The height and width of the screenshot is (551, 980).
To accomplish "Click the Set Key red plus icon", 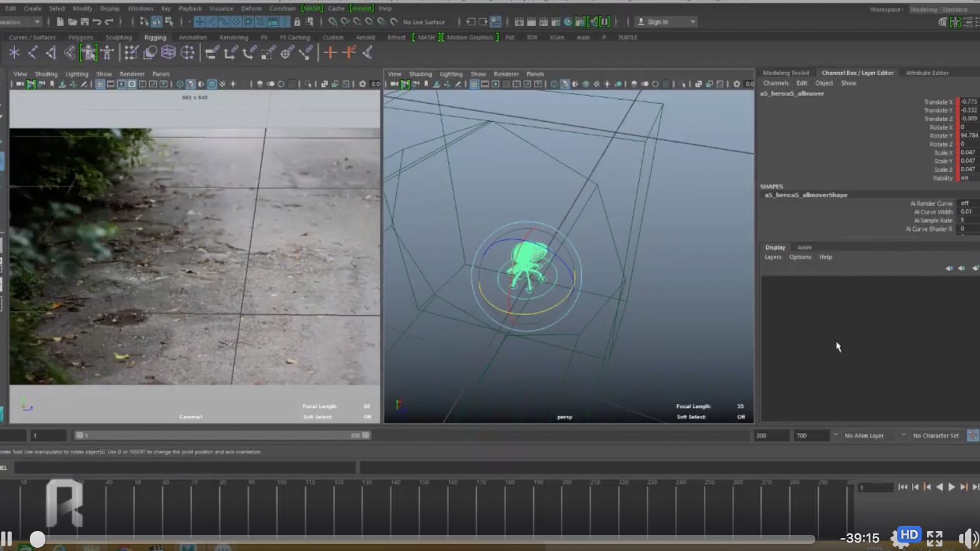I will pos(330,53).
